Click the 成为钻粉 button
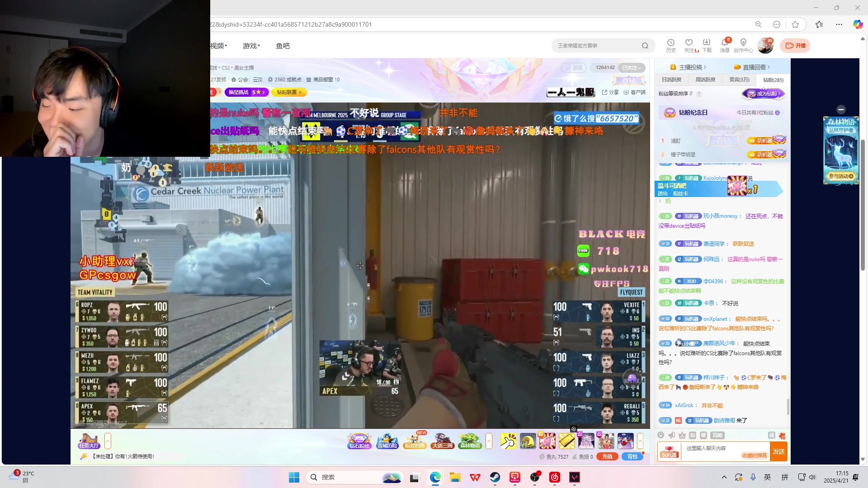 tap(764, 94)
